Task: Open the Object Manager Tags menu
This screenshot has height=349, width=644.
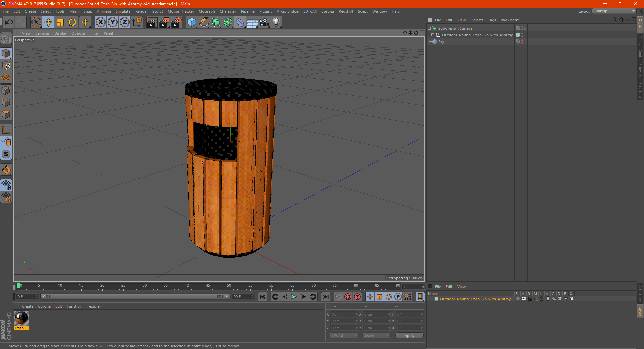Action: pos(492,20)
